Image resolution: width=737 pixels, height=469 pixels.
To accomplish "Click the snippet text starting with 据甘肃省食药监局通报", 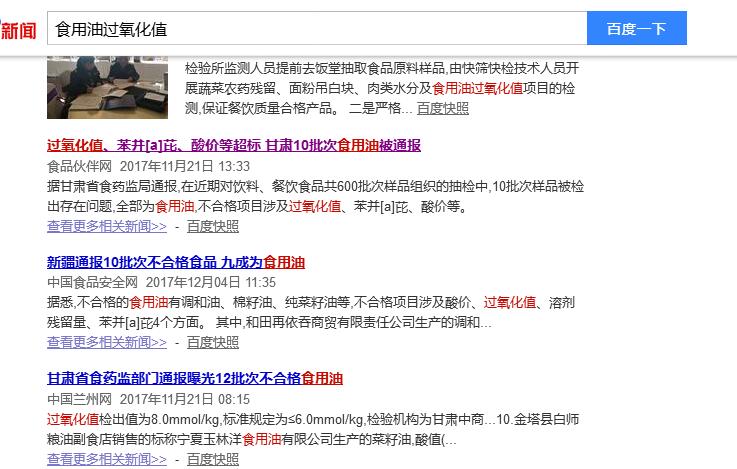I will click(300, 187).
